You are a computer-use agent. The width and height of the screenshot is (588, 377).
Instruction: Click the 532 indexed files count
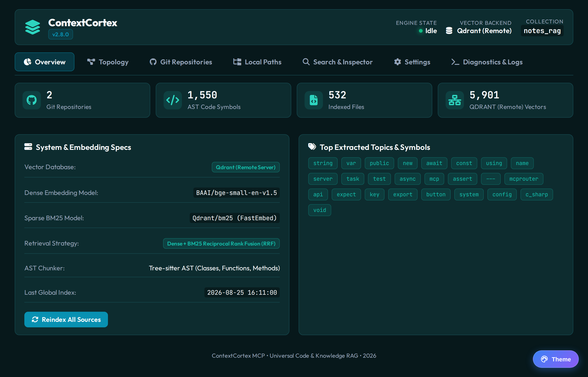[x=337, y=95]
